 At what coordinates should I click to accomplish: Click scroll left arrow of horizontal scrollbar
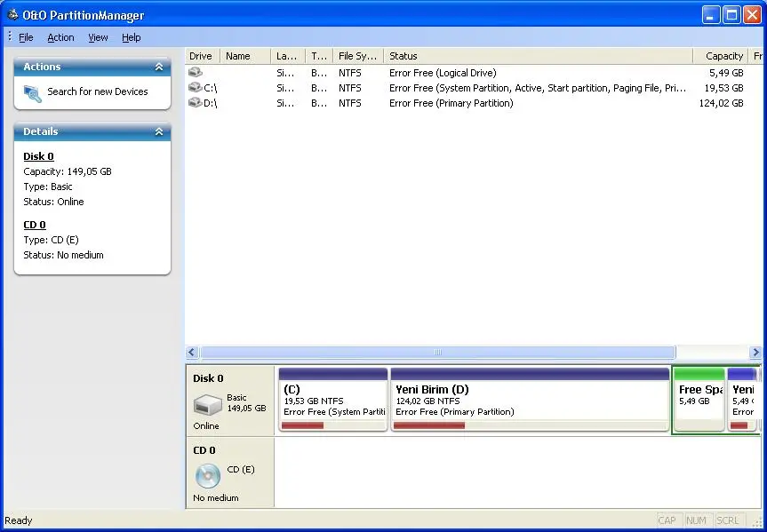click(x=192, y=352)
